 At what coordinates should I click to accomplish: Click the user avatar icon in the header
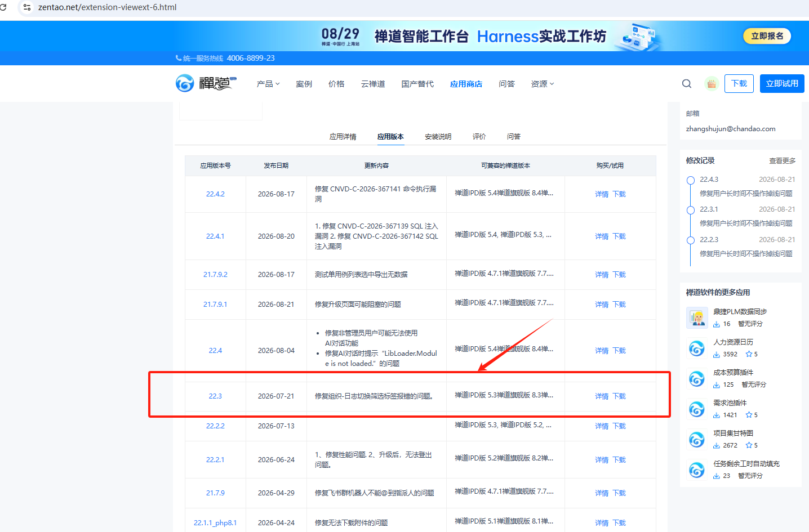(712, 83)
